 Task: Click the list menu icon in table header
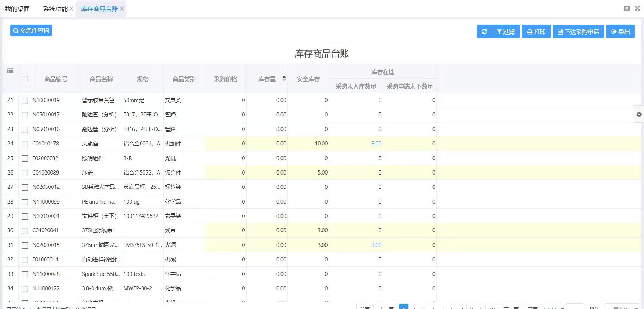[10, 71]
